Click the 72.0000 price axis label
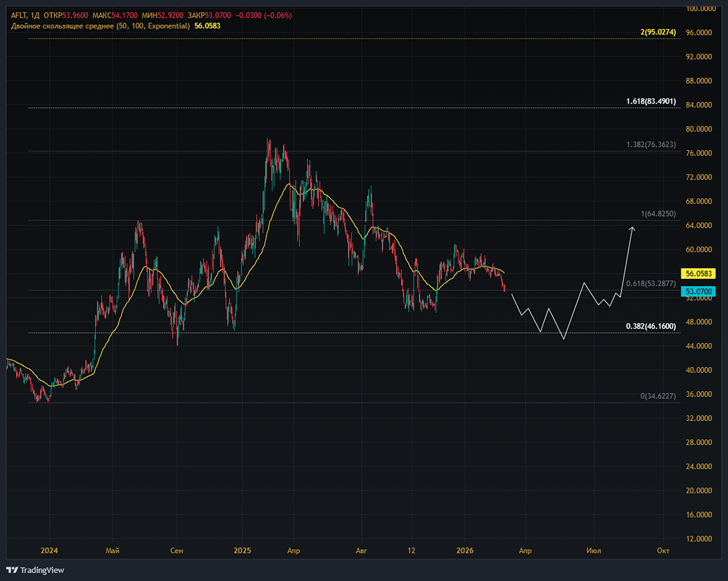 coord(699,178)
